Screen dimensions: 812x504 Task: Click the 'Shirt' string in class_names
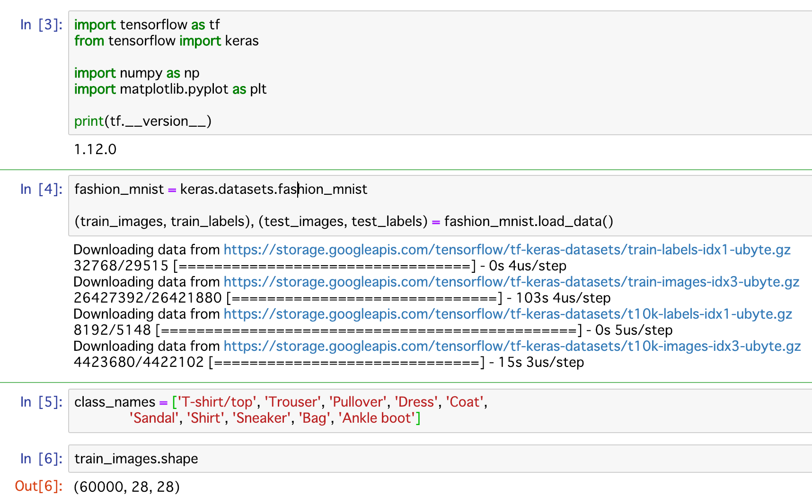pyautogui.click(x=206, y=418)
